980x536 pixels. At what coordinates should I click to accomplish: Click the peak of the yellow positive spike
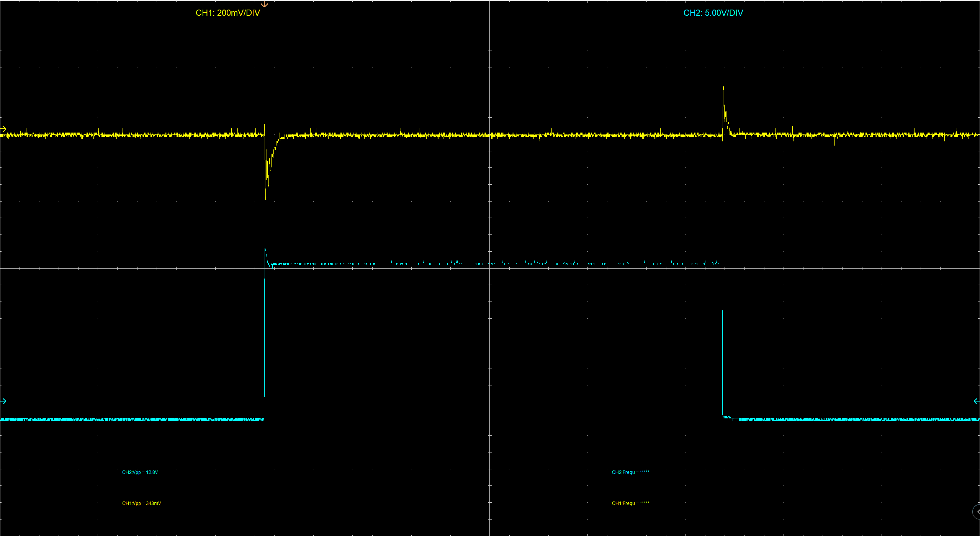point(723,88)
